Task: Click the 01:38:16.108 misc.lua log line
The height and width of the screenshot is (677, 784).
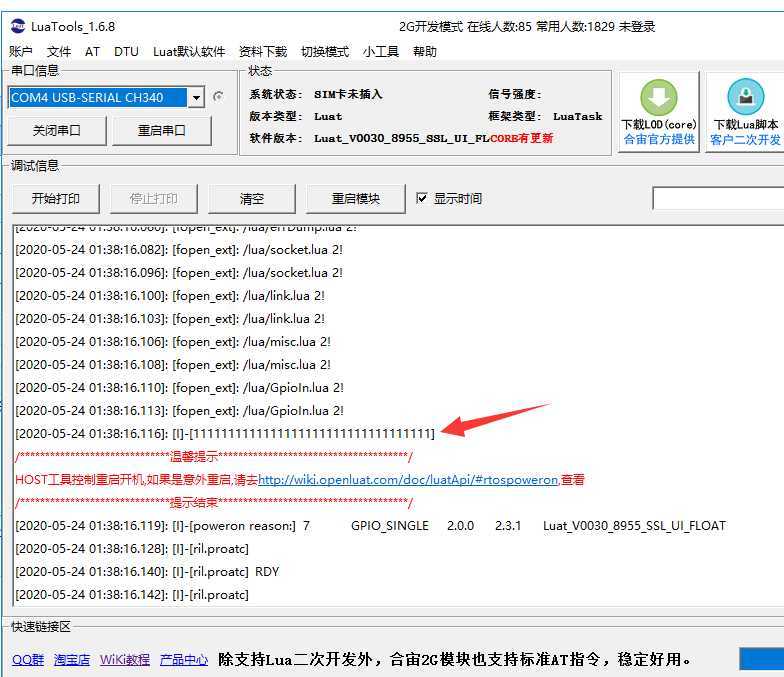Action: 173,364
